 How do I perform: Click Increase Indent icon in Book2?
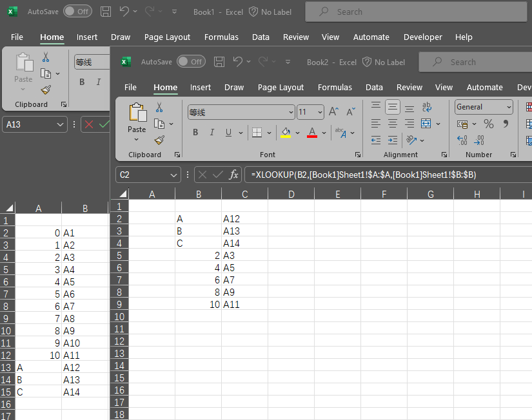pos(393,140)
